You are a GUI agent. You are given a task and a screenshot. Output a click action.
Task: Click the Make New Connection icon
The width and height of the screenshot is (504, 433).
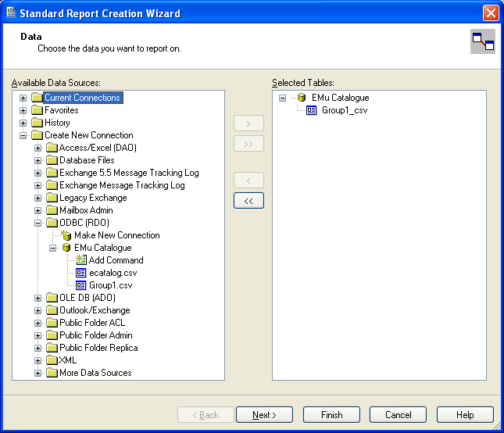66,235
